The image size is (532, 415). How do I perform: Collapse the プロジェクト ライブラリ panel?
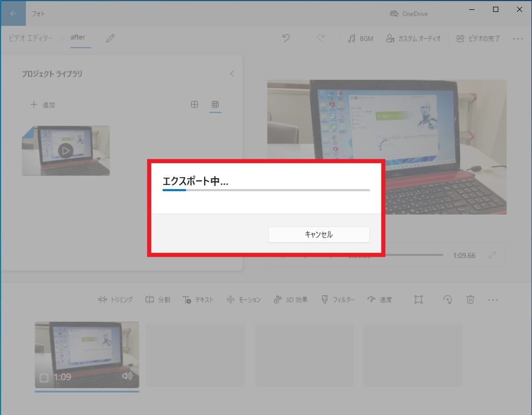(232, 73)
